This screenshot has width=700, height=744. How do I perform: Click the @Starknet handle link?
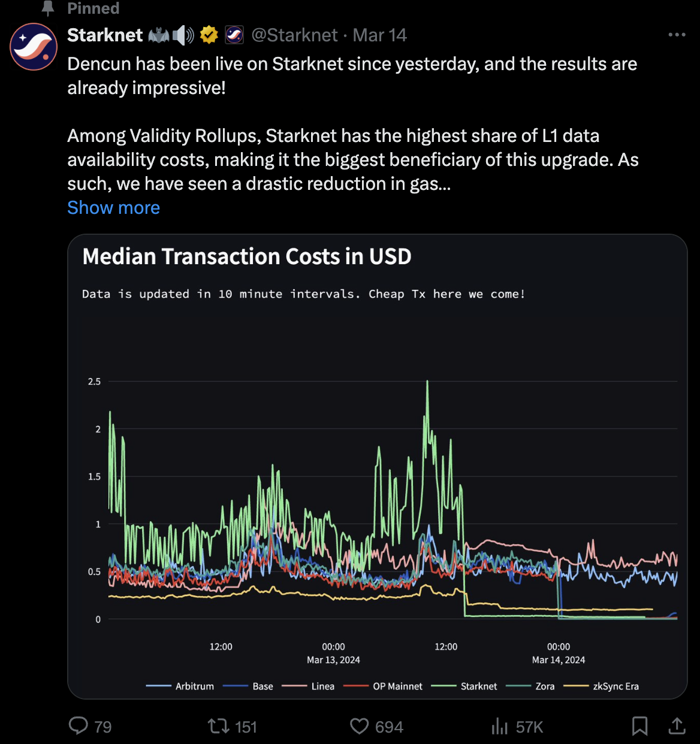point(294,35)
